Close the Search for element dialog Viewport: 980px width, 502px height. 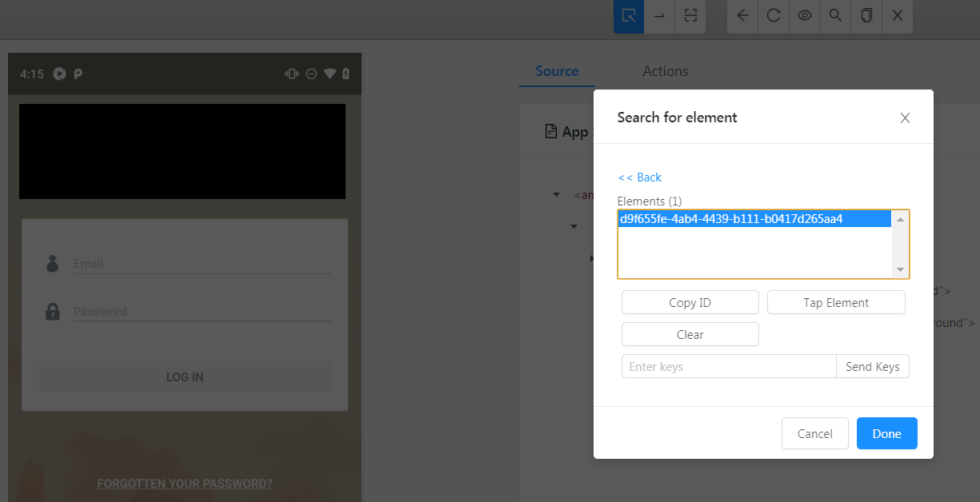coord(905,118)
